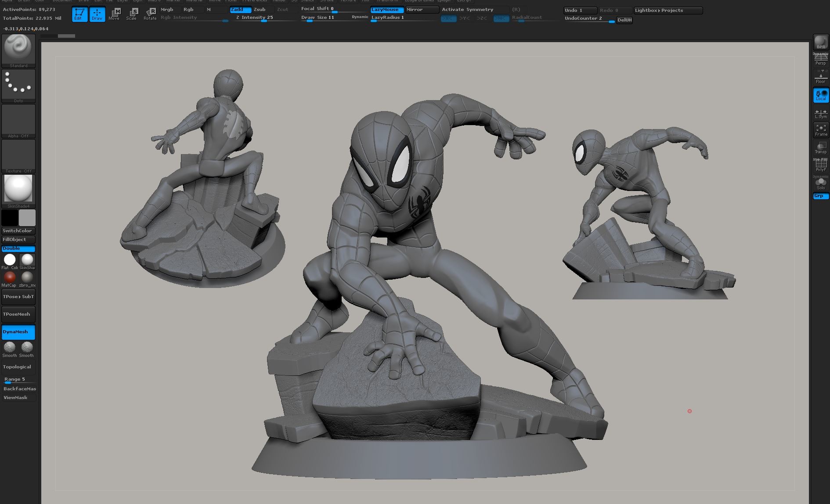
Task: Switch to the Move tool
Action: click(114, 14)
